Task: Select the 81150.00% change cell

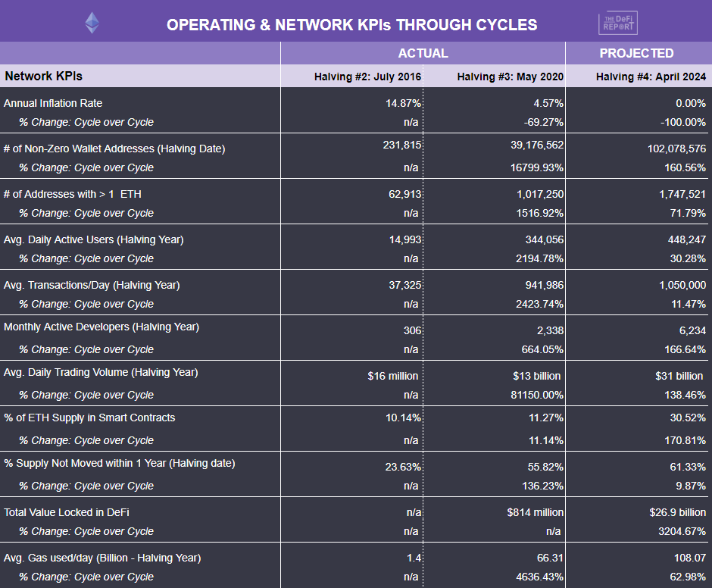Action: pyautogui.click(x=537, y=395)
